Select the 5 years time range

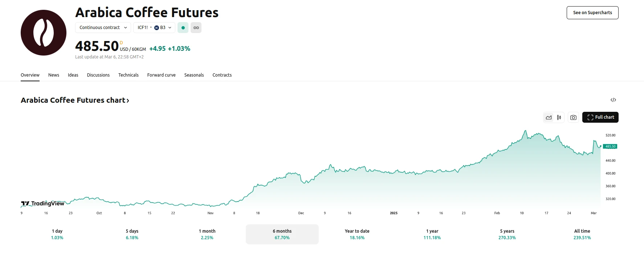[507, 234]
